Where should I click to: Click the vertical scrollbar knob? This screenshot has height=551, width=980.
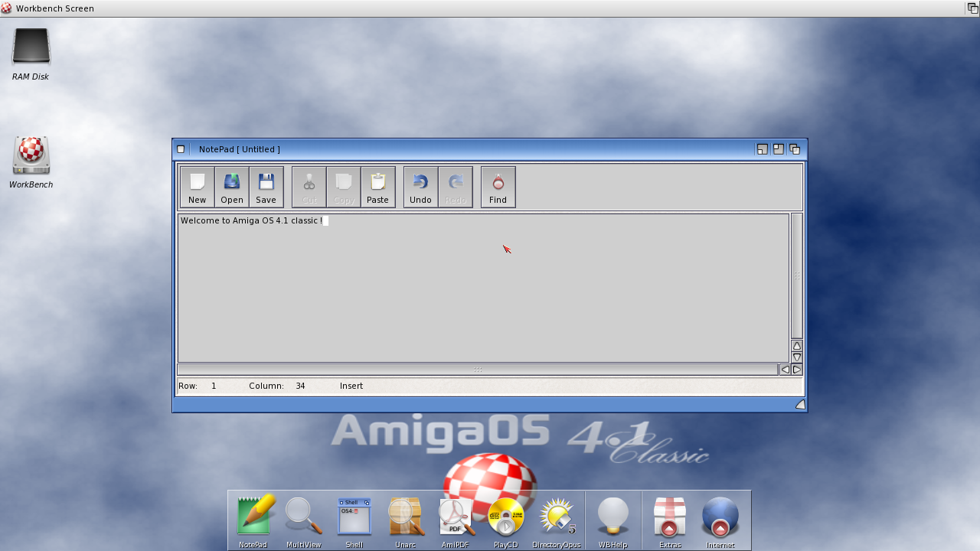tap(797, 275)
